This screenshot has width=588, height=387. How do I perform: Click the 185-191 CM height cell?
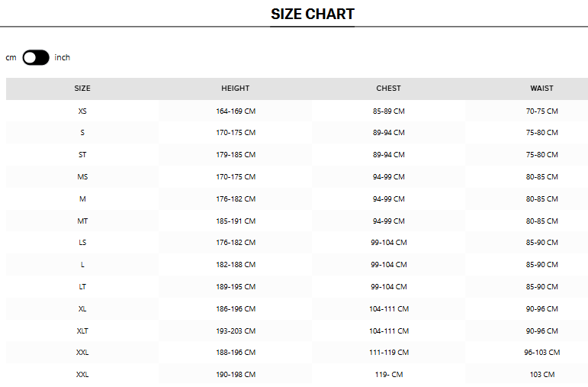click(236, 221)
